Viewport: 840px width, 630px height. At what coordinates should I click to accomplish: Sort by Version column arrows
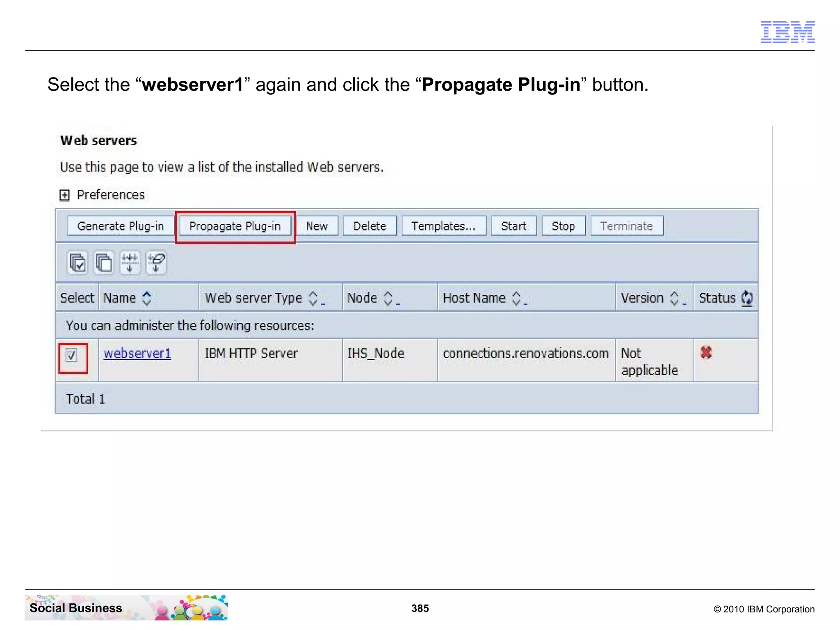(x=674, y=298)
